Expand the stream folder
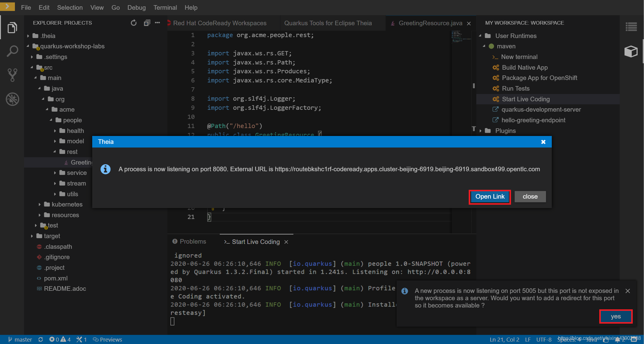Screen dimensions: 644x344 click(x=55, y=183)
